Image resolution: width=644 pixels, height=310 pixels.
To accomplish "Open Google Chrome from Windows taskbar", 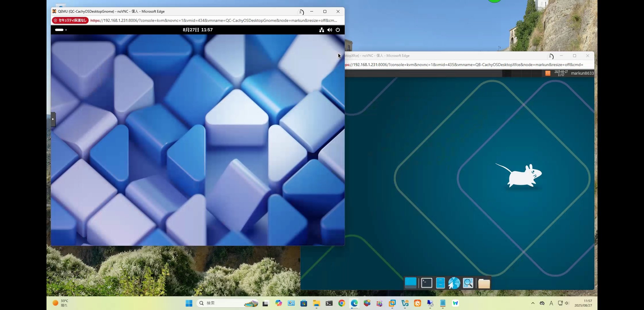I will click(x=342, y=303).
